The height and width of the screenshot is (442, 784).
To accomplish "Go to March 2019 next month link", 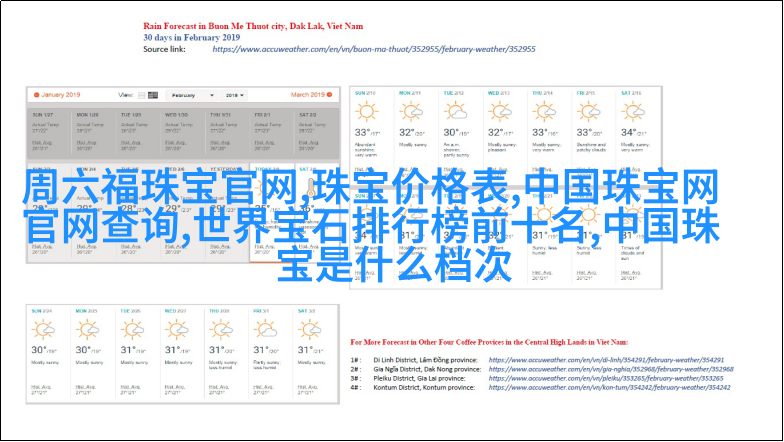I will [311, 94].
